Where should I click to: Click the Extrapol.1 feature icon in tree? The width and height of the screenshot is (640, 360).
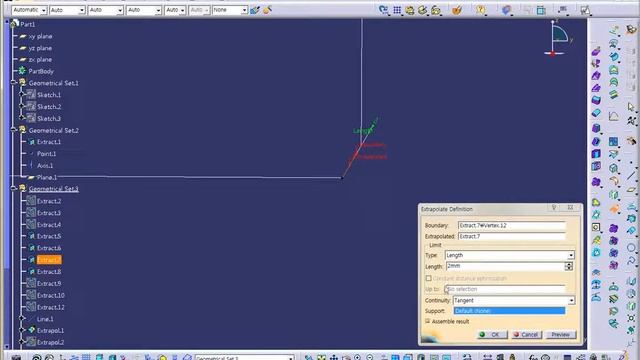point(31,330)
